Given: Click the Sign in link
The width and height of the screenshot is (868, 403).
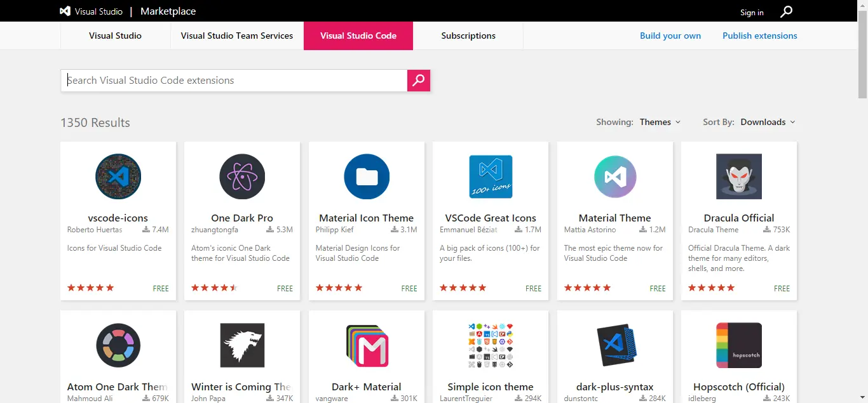Looking at the screenshot, I should pos(752,13).
